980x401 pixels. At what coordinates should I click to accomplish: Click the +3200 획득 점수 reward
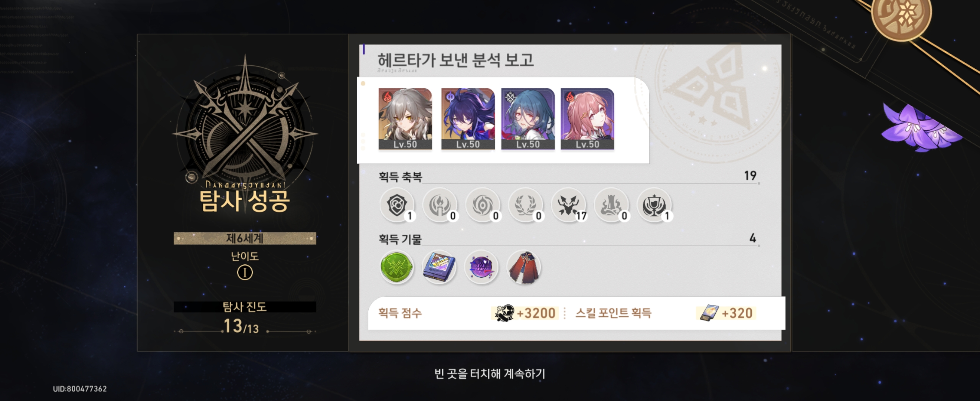pyautogui.click(x=525, y=313)
